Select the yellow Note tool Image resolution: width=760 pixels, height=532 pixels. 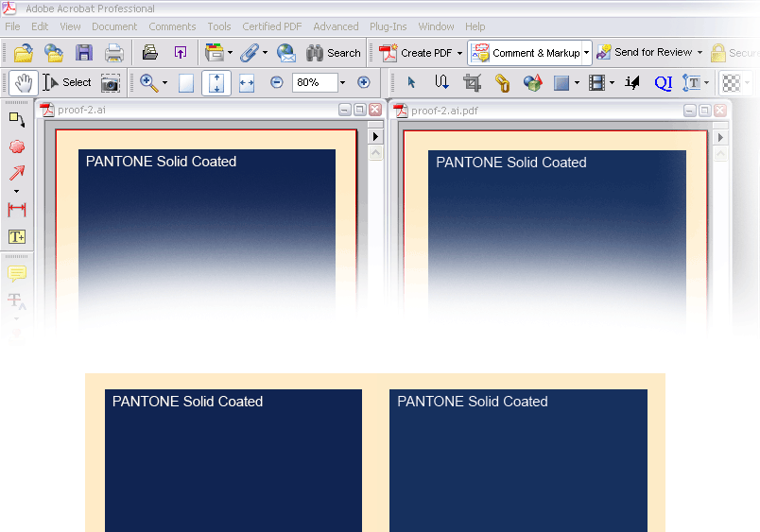click(x=17, y=274)
